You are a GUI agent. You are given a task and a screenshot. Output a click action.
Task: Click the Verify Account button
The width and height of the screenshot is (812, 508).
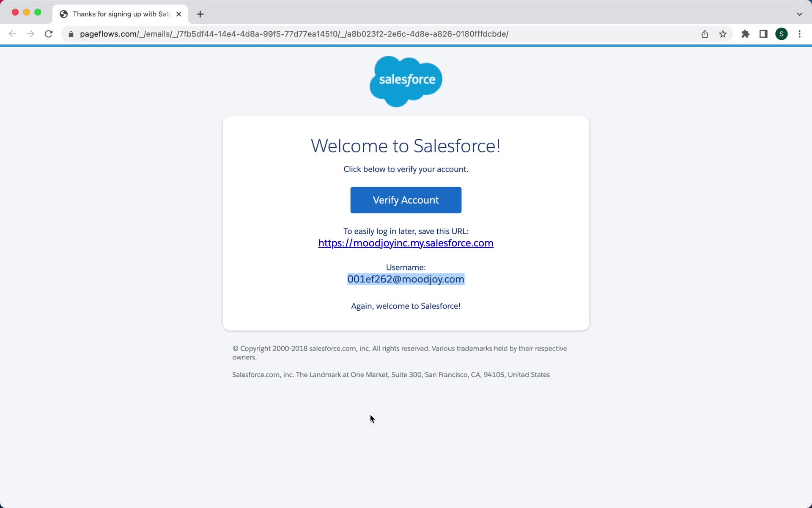point(406,200)
